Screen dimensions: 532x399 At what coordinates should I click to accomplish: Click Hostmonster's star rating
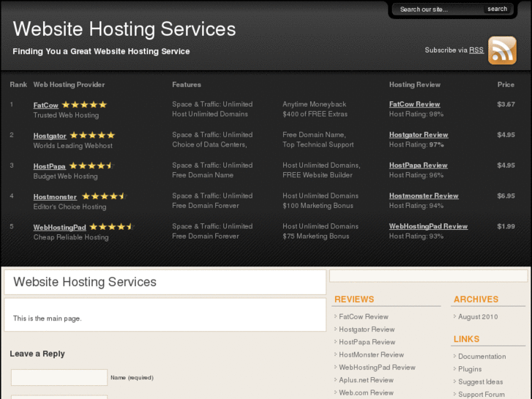[x=105, y=196]
